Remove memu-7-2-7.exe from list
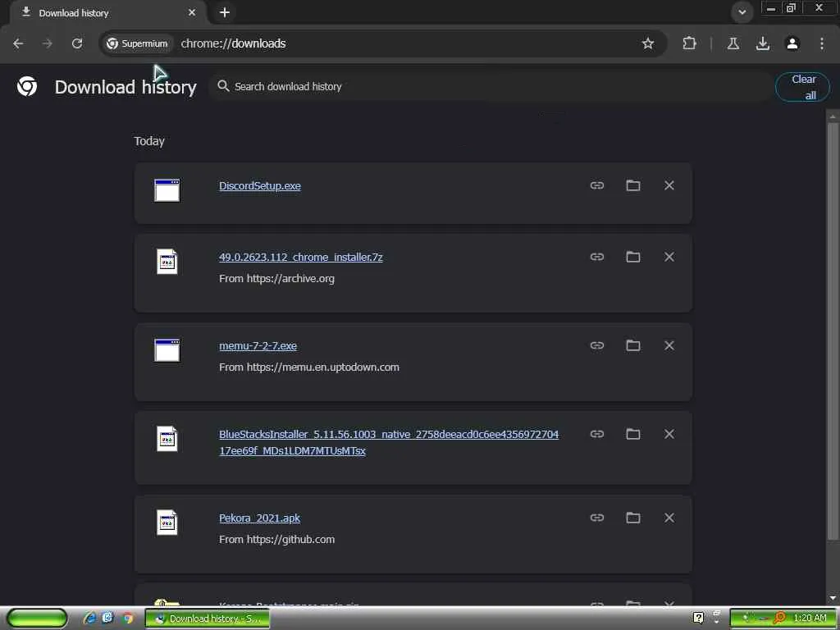Viewport: 840px width, 630px height. [x=669, y=345]
